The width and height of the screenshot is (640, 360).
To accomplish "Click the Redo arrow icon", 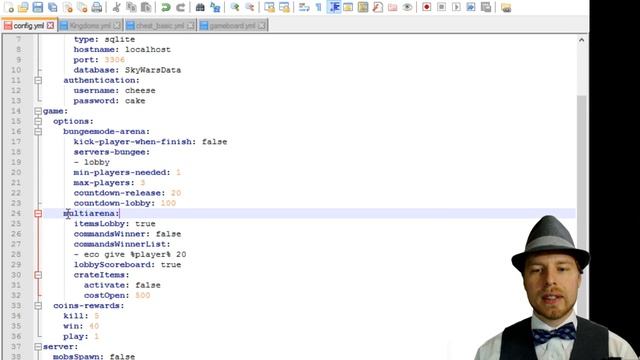I will pos(180,7).
